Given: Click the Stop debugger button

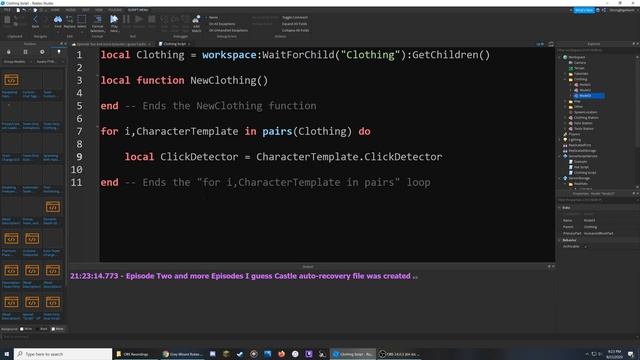Looking at the screenshot, I should tap(151, 19).
